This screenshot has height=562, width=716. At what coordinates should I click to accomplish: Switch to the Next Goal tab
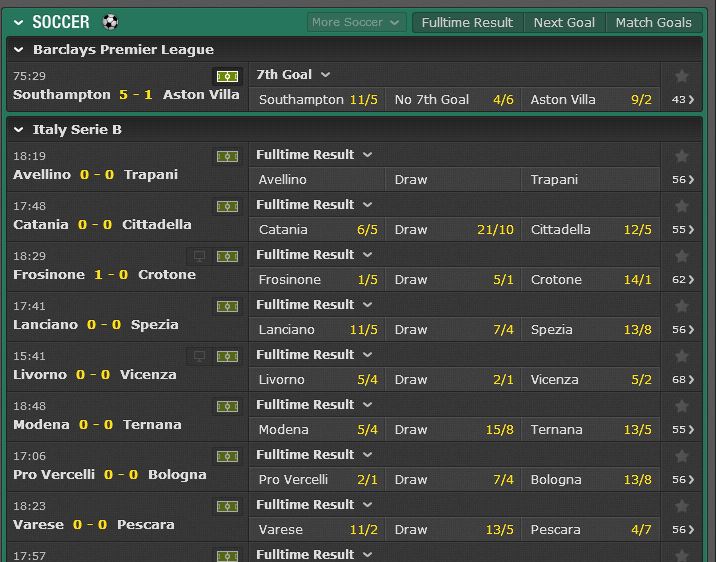[x=564, y=22]
